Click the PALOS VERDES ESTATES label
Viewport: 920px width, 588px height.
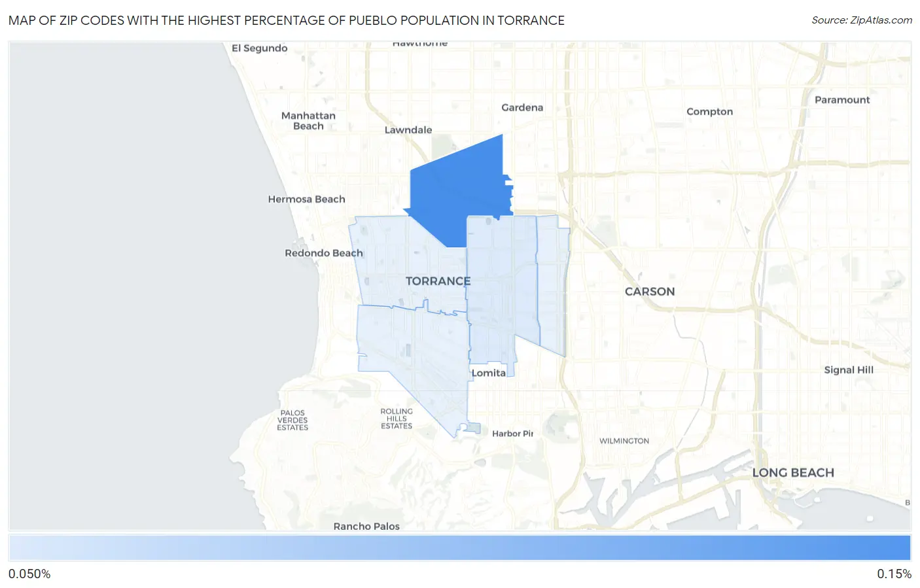click(x=292, y=421)
